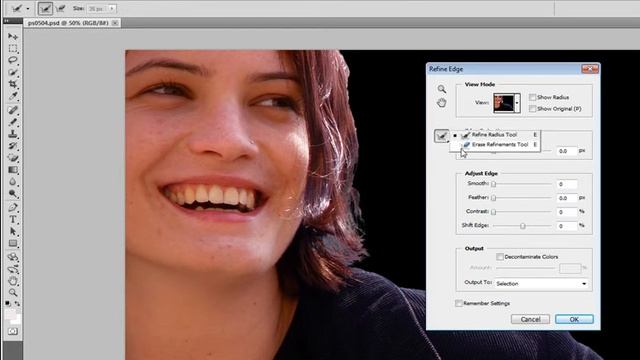Image resolution: width=640 pixels, height=360 pixels.
Task: Open the tool preset picker arrow
Action: 28,9
